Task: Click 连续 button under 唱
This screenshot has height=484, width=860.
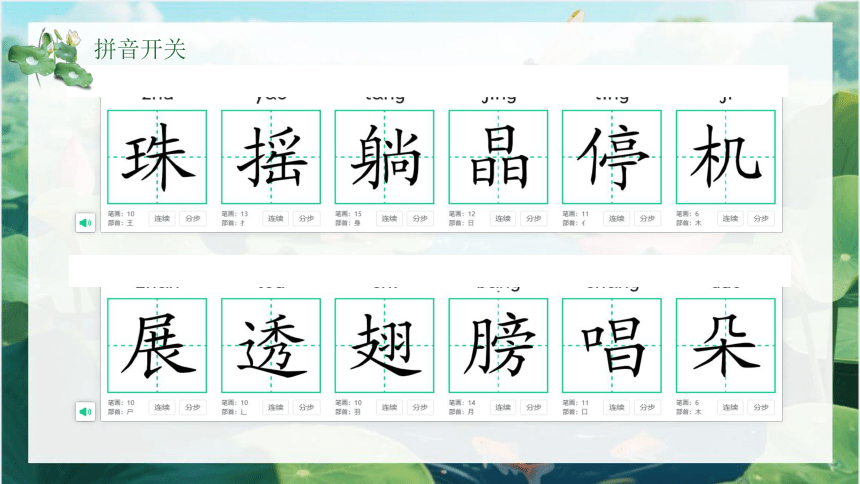Action: (616, 407)
